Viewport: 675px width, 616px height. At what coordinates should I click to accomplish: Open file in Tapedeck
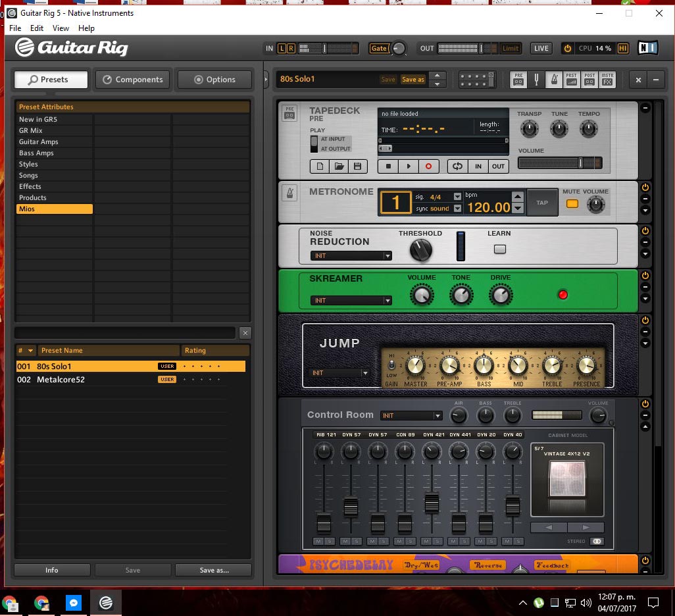click(339, 167)
